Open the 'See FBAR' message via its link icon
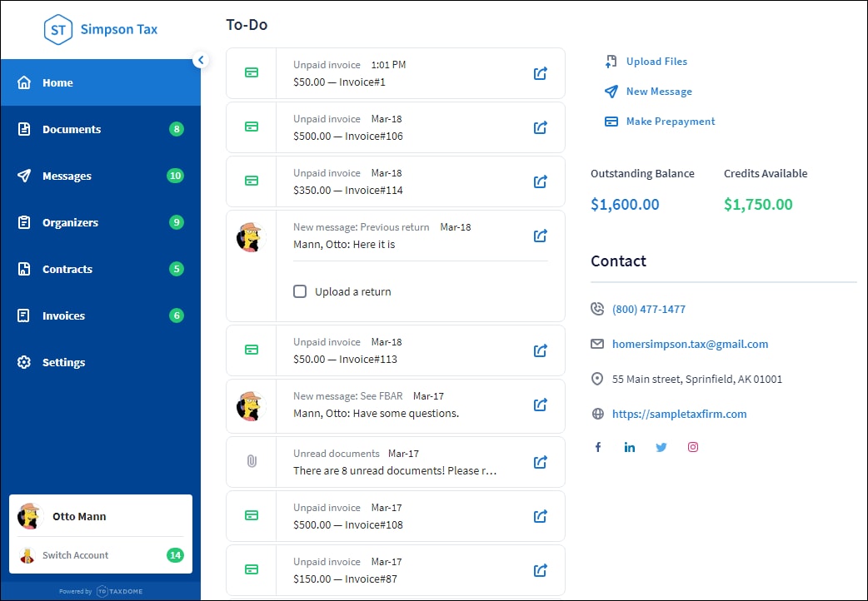The height and width of the screenshot is (601, 868). 540,405
